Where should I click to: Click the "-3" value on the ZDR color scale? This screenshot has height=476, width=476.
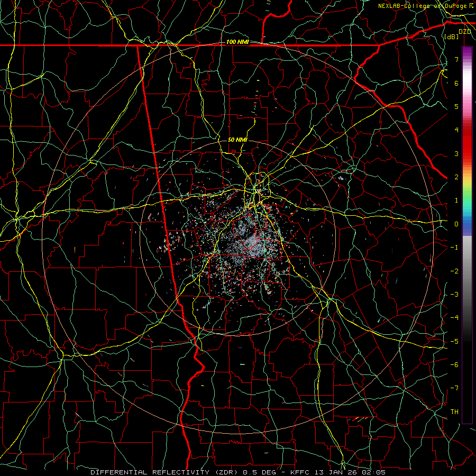454,294
